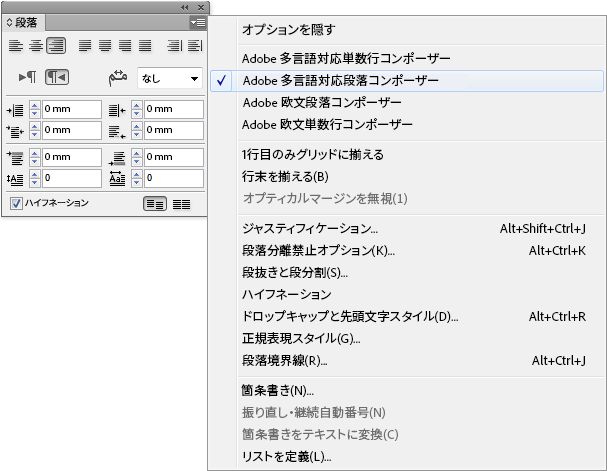Set right-to-left paragraph direction
Image resolution: width=607 pixels, height=471 pixels.
pos(57,77)
